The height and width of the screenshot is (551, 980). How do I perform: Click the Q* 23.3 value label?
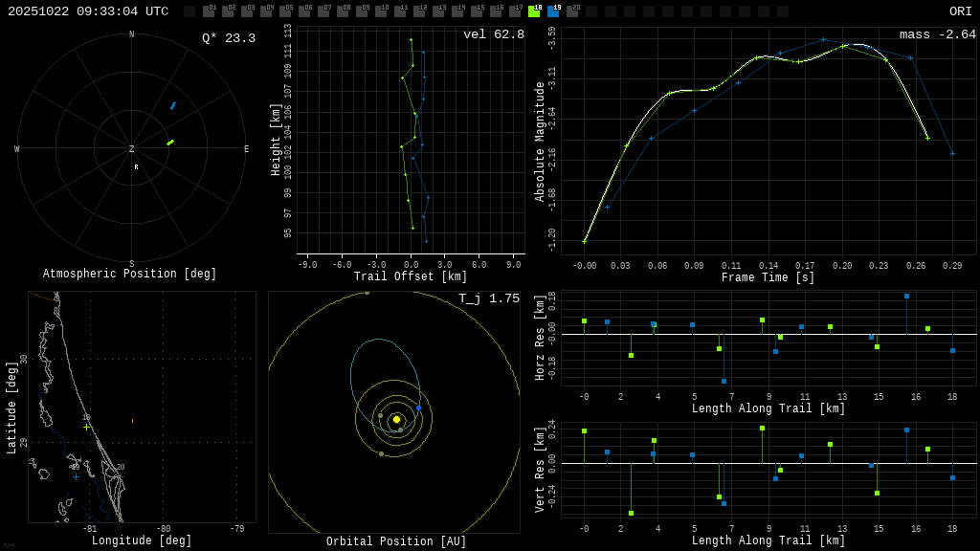coord(228,38)
